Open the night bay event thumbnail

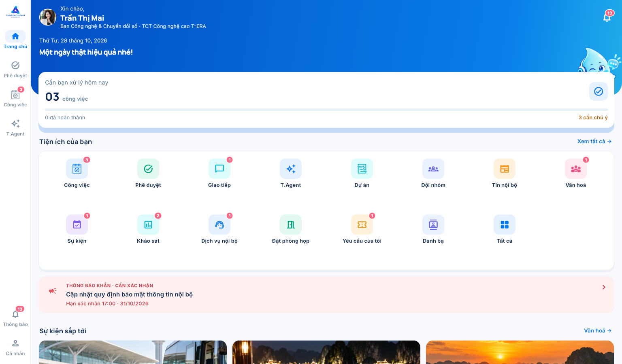pos(326,352)
